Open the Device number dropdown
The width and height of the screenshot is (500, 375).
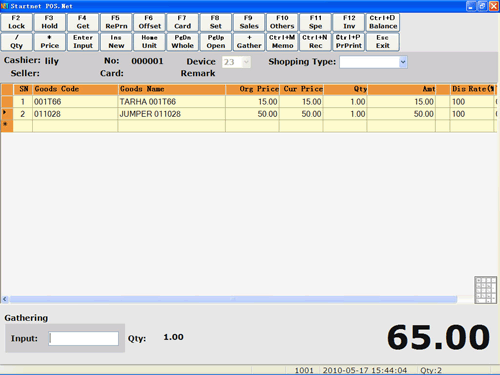246,62
